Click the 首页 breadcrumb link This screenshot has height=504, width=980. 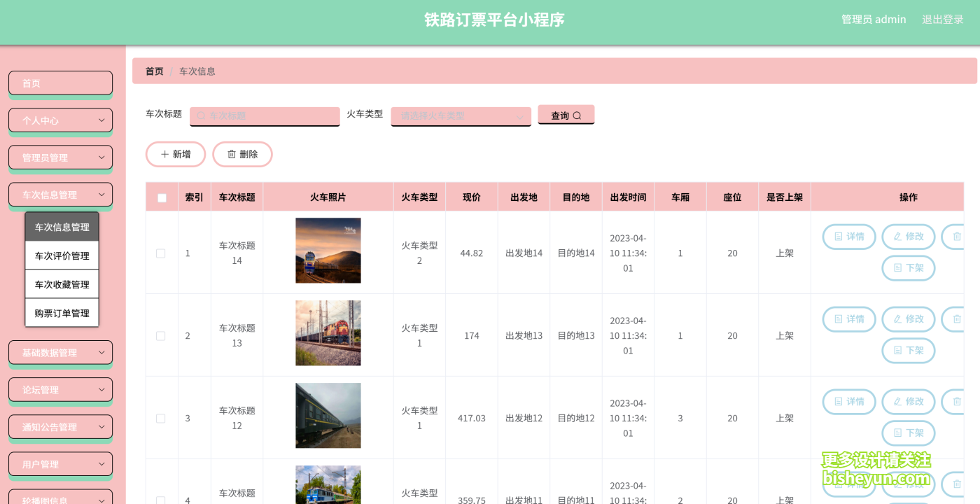(153, 71)
